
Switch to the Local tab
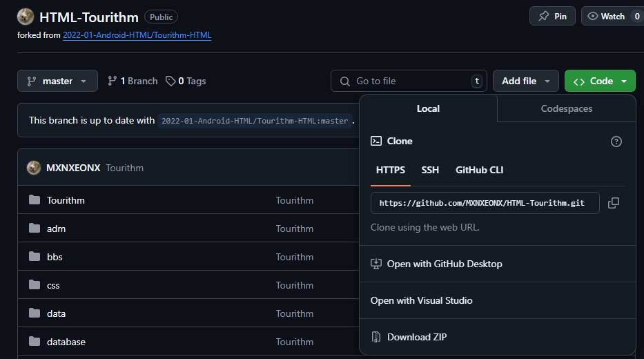429,108
